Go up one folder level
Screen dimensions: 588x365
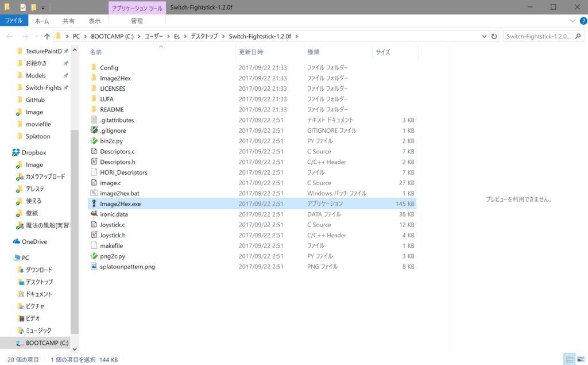(47, 36)
